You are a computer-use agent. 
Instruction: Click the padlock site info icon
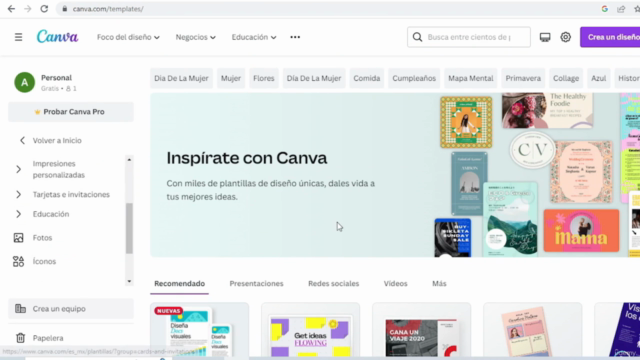tap(64, 9)
